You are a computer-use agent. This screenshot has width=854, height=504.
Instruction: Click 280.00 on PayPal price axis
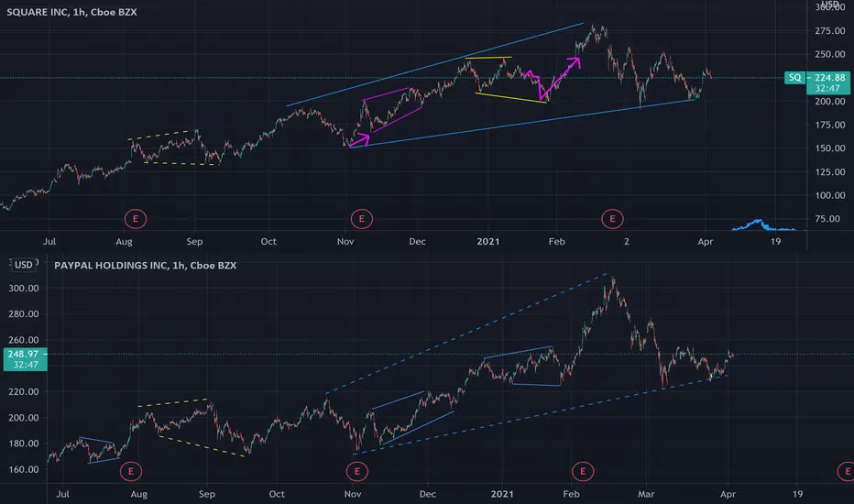point(24,313)
